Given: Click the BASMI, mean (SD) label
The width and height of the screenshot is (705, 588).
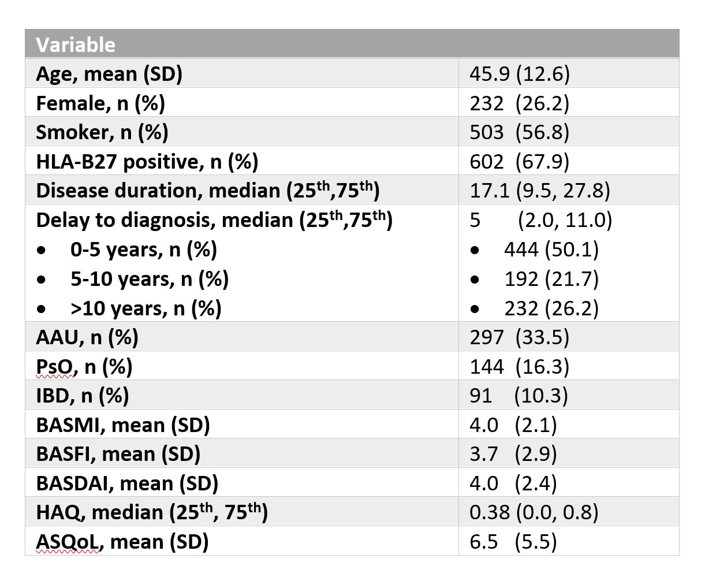Looking at the screenshot, I should (122, 425).
